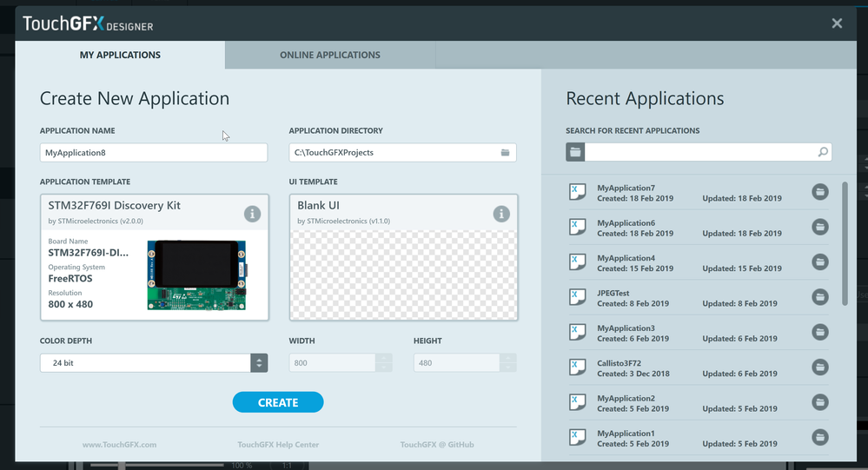Click MyApplication7 file icon
This screenshot has height=470, width=868.
tap(578, 192)
